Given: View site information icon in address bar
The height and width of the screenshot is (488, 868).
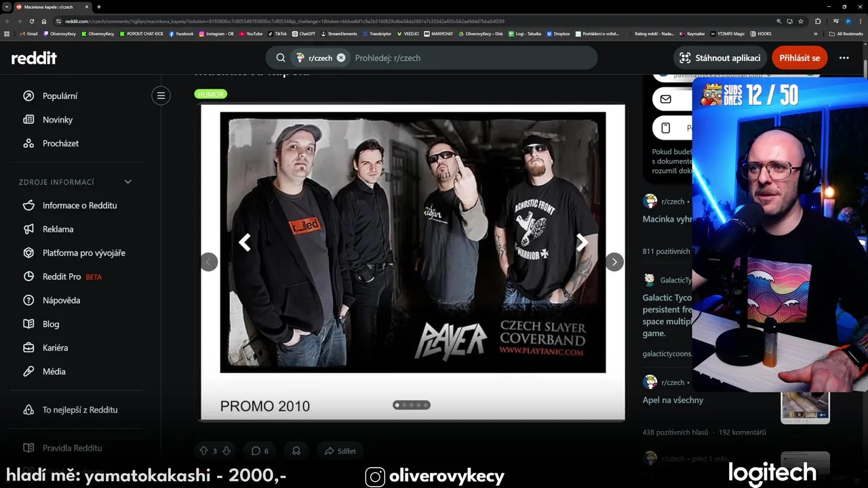Looking at the screenshot, I should 59,21.
